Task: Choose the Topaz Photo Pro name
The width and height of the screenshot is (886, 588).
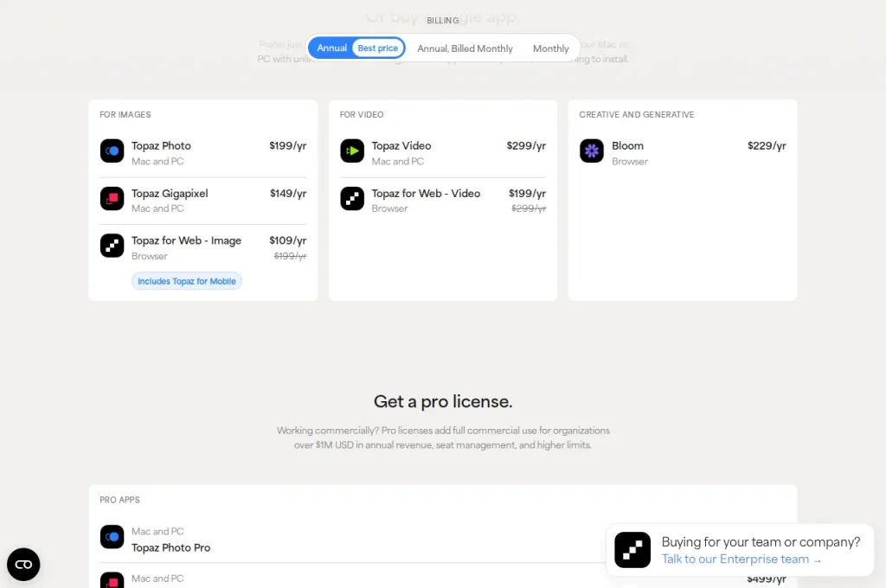Action: tap(170, 548)
